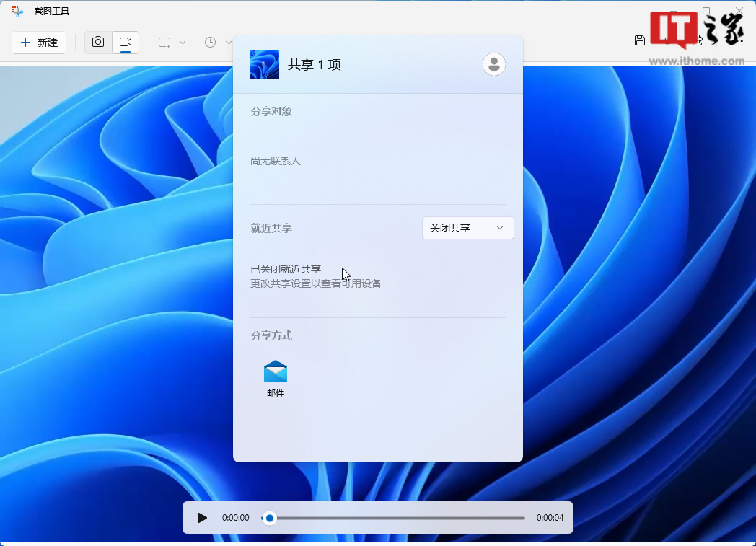Image resolution: width=756 pixels, height=546 pixels.
Task: Click 更改共享设置以查看可用设备 text
Action: coord(316,283)
